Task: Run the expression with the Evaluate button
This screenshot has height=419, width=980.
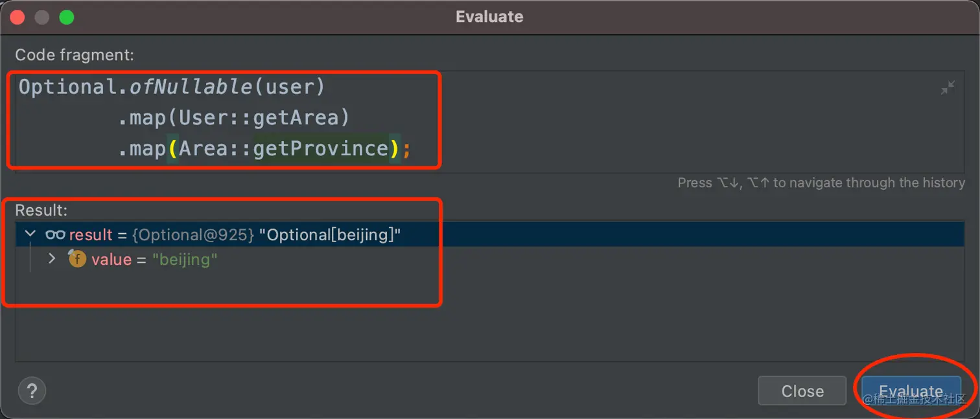Action: click(x=911, y=391)
